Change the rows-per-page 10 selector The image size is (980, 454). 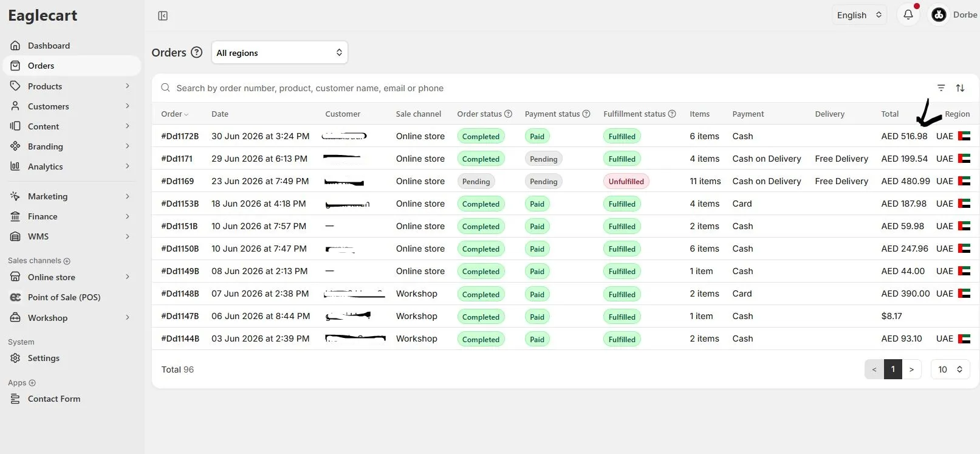[950, 369]
